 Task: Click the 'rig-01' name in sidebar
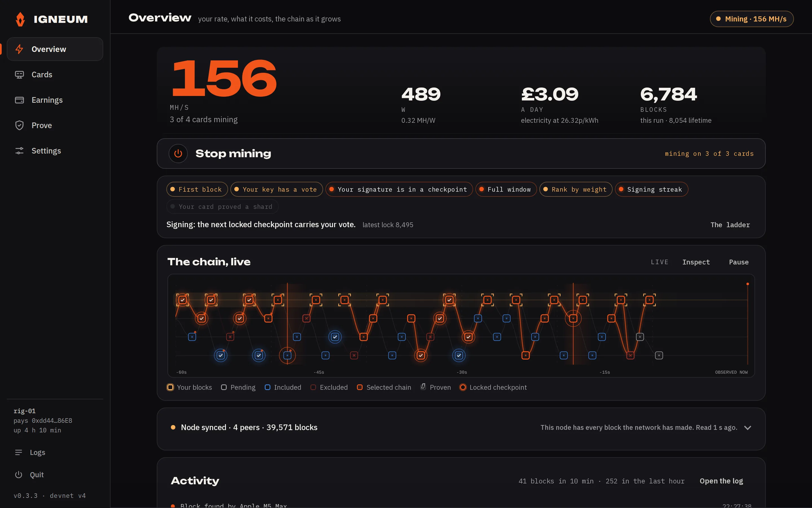tap(25, 411)
